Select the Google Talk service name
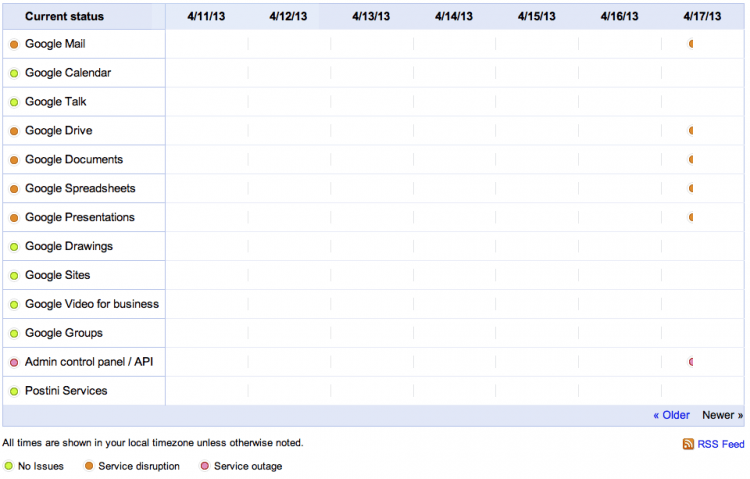Viewport: 750px width, 479px height. click(x=55, y=101)
